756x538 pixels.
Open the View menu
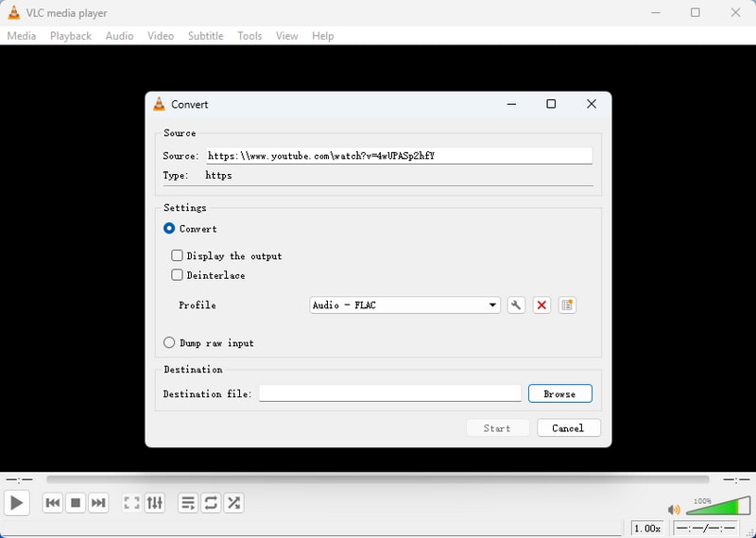click(x=287, y=36)
